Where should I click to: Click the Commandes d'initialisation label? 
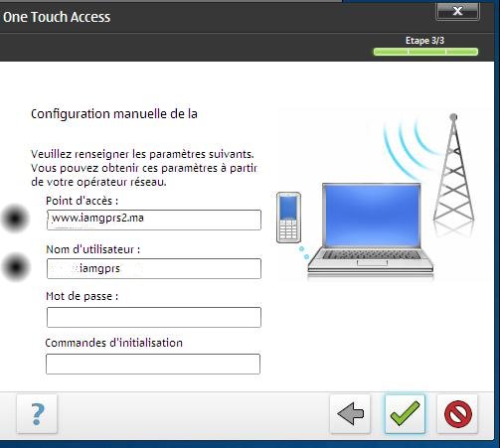[114, 343]
